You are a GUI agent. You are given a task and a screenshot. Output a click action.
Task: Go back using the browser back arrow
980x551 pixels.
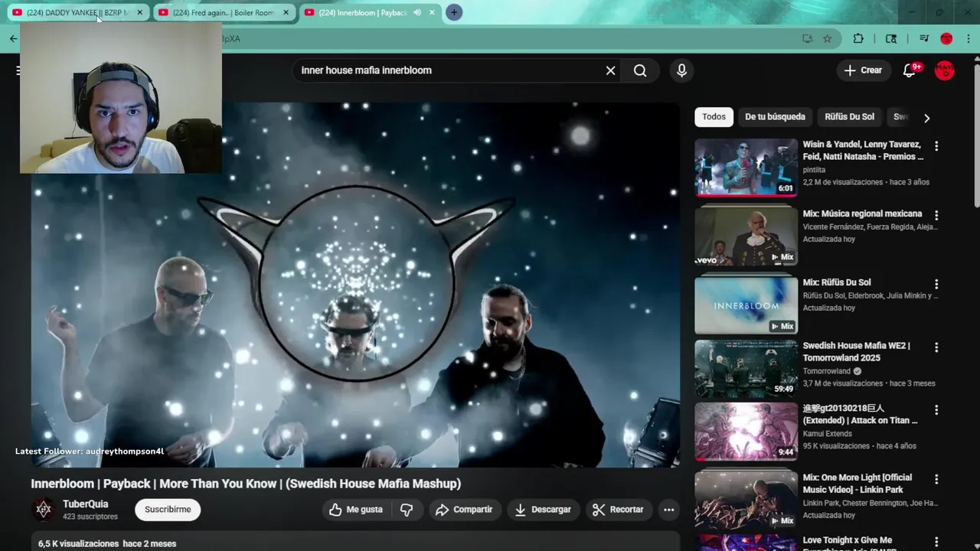click(x=13, y=38)
